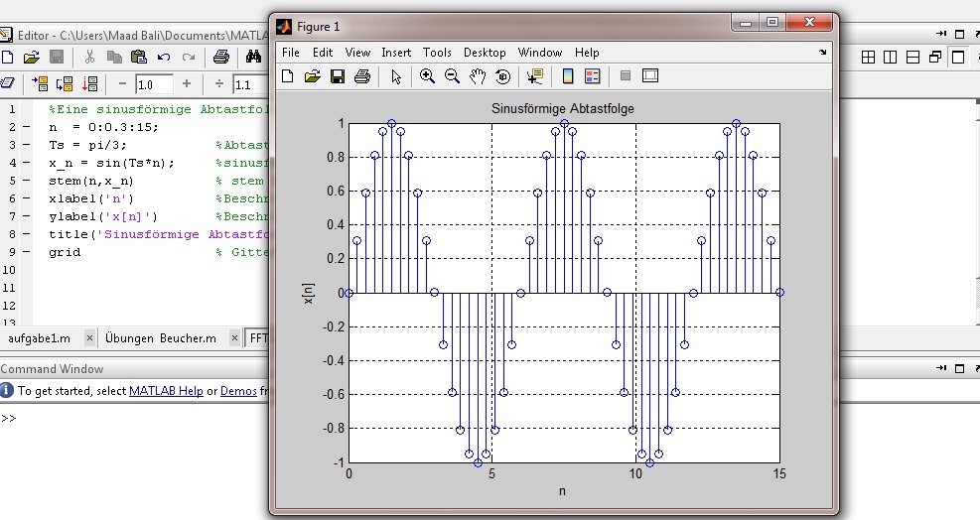
Task: Toggle Show Plot Tools and dock figure
Action: pos(650,76)
